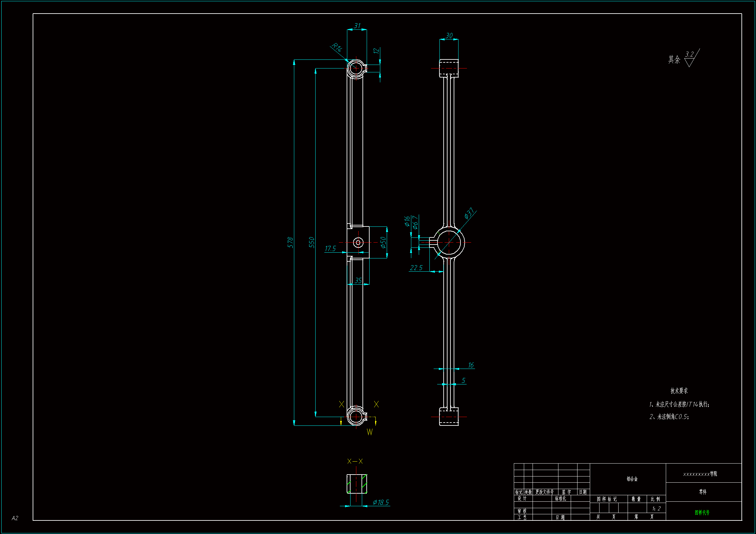Select the A2 sheet size label
This screenshot has width=756, height=534.
pyautogui.click(x=15, y=518)
